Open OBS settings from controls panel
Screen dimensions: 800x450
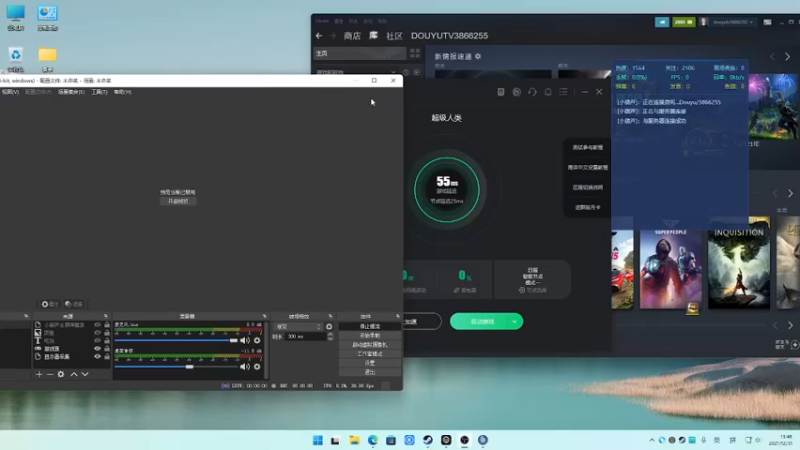click(370, 363)
